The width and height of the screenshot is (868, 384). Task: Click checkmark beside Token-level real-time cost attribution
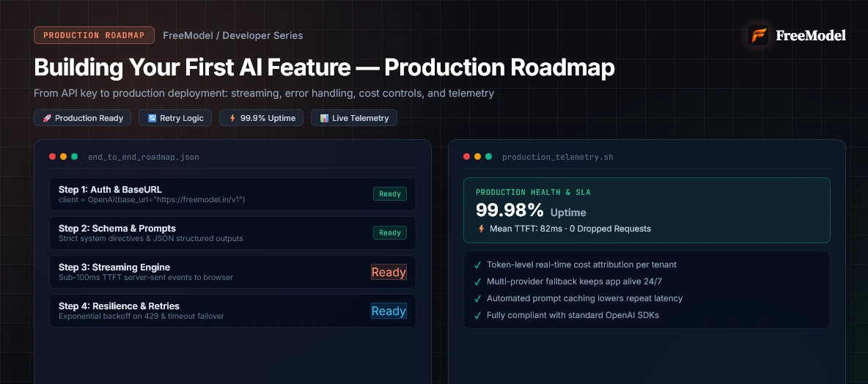pyautogui.click(x=478, y=265)
